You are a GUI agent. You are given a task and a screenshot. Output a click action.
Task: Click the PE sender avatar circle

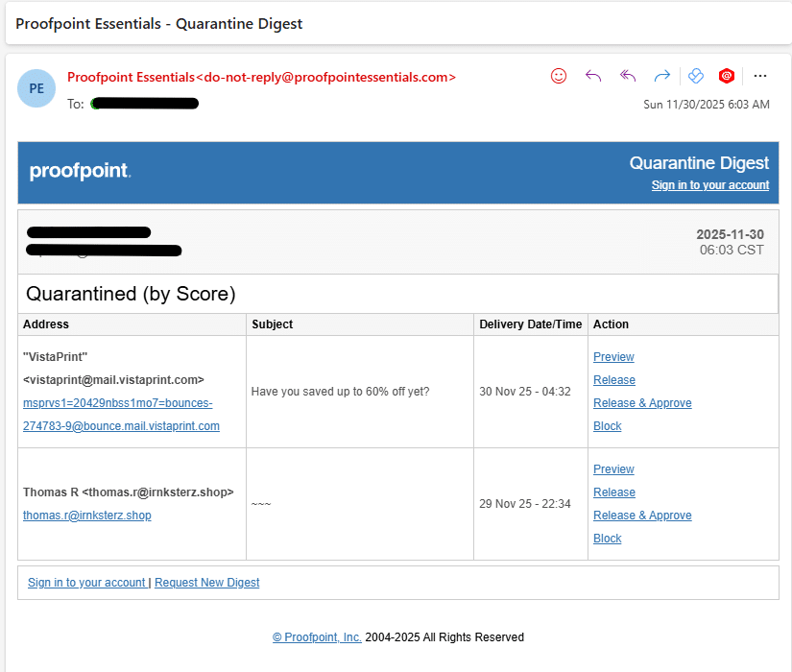[x=36, y=88]
